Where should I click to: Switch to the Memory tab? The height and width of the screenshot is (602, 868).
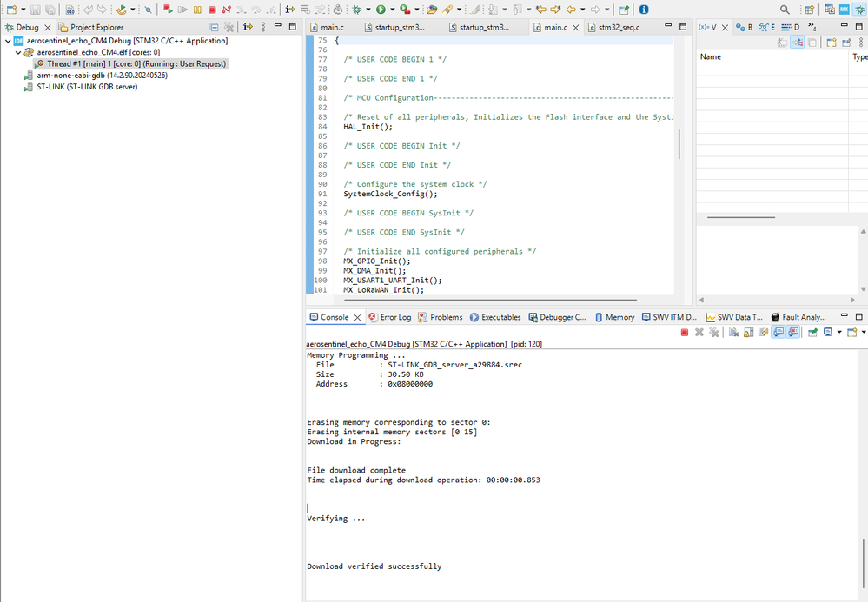coord(614,317)
